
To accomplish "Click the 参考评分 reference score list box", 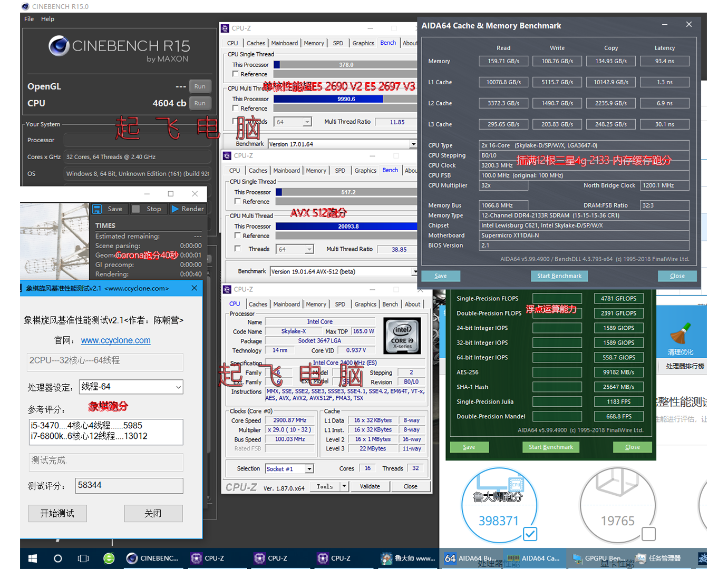I will click(x=106, y=432).
